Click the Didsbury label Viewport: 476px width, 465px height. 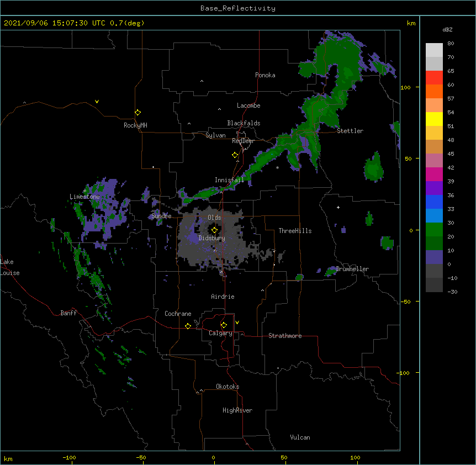pos(212,238)
